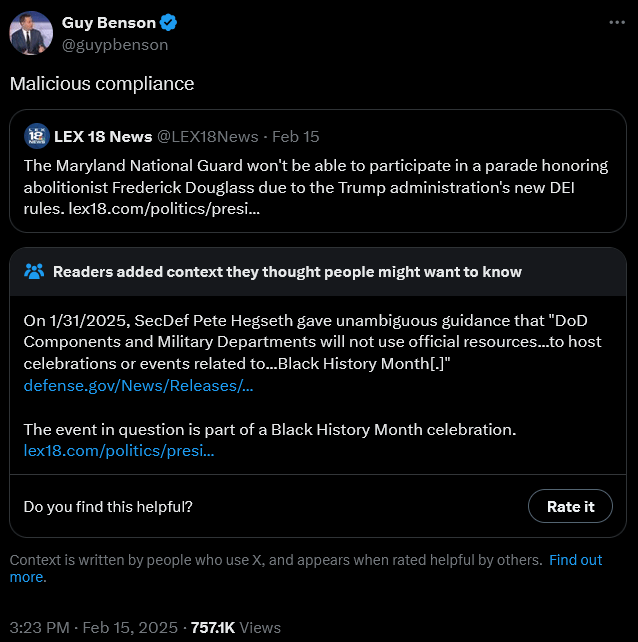Click the Readers added context header
The width and height of the screenshot is (638, 642).
click(x=287, y=272)
